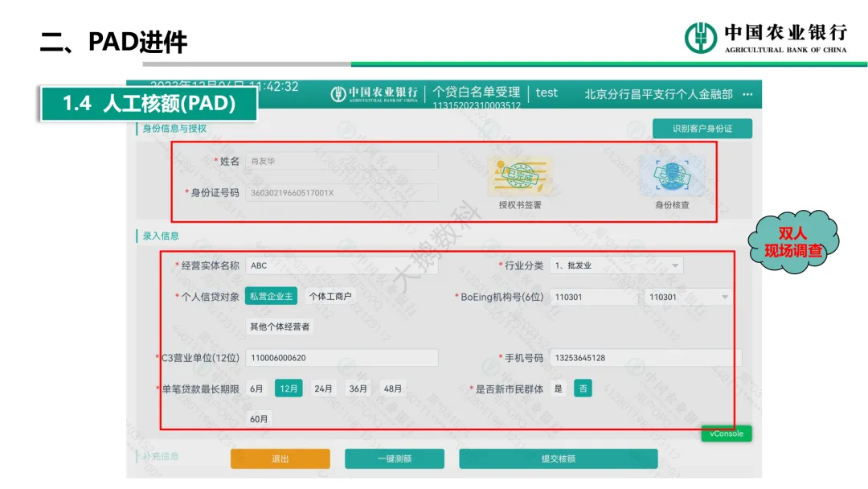
Task: Click the 经营实体名称 input field
Action: tap(342, 265)
